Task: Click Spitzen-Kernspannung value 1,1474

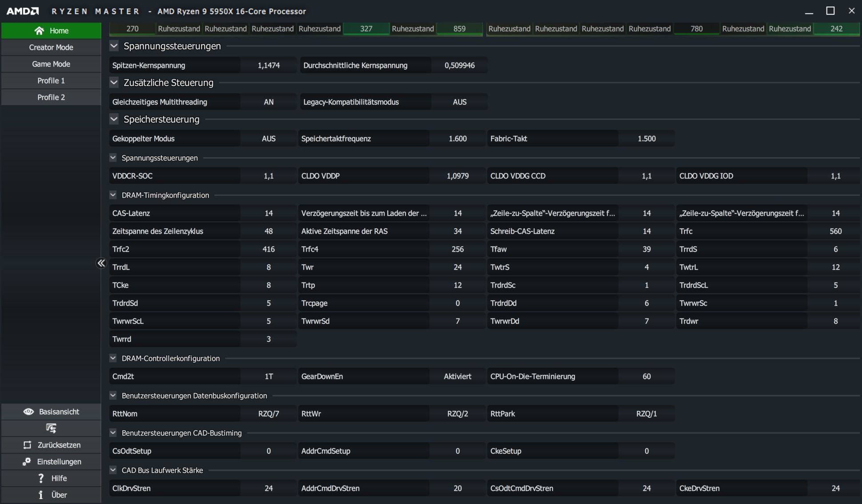Action: point(269,65)
